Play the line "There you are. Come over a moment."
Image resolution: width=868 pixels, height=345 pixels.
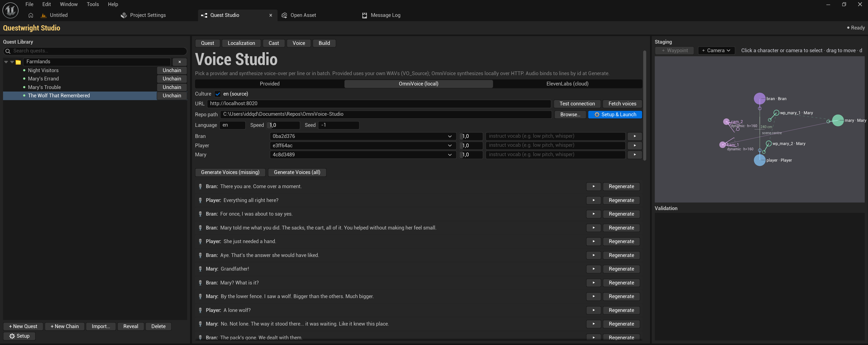[x=593, y=186]
